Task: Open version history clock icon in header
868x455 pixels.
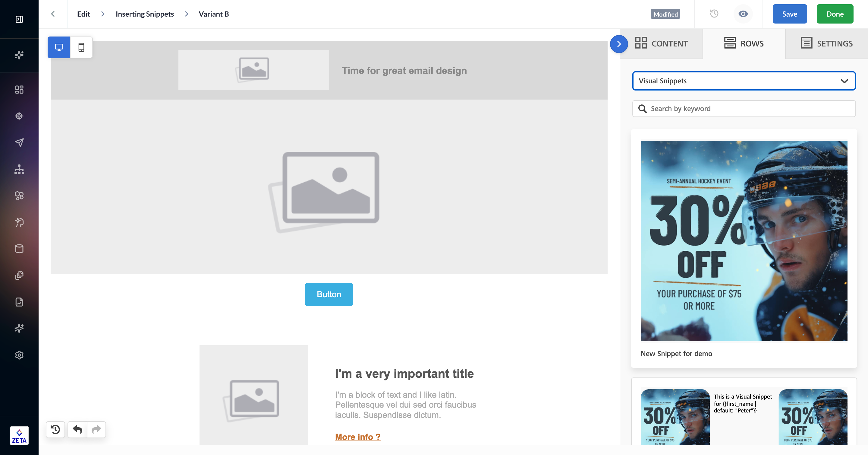Action: [714, 14]
